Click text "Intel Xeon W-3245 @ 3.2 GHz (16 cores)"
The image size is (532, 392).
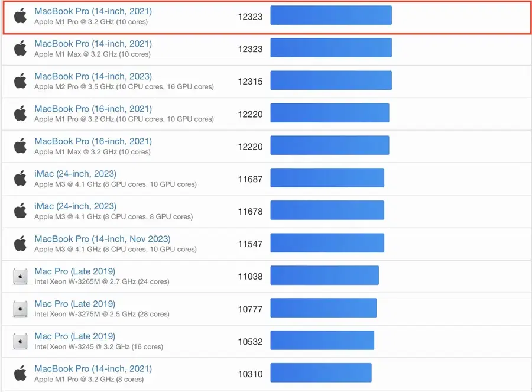click(x=99, y=347)
